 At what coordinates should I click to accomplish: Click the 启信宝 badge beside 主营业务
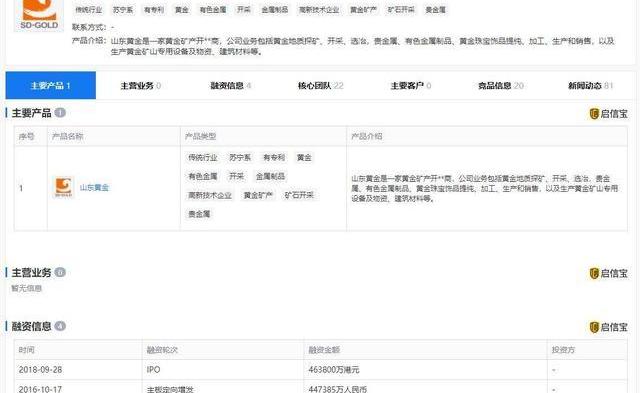point(608,273)
